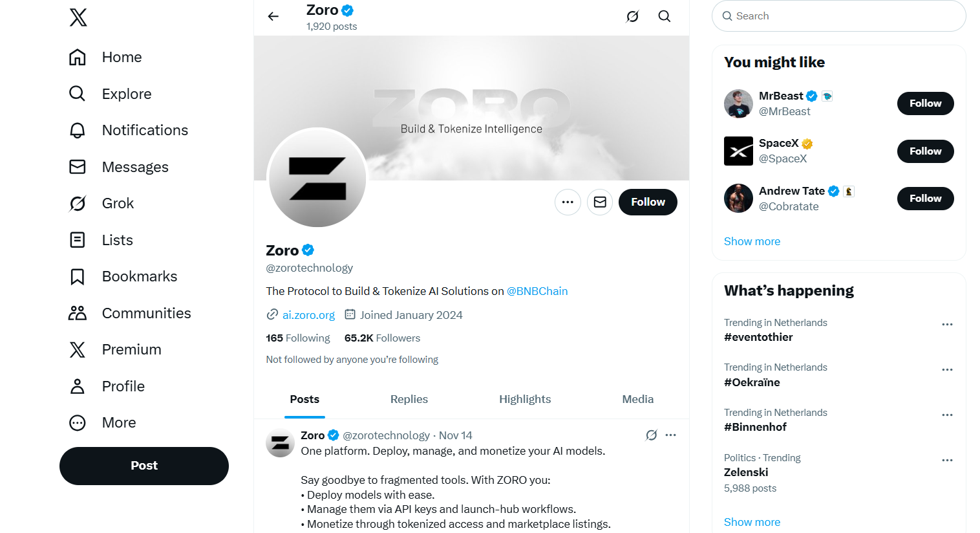Open the Communities icon in sidebar
The image size is (980, 533).
[x=78, y=314]
